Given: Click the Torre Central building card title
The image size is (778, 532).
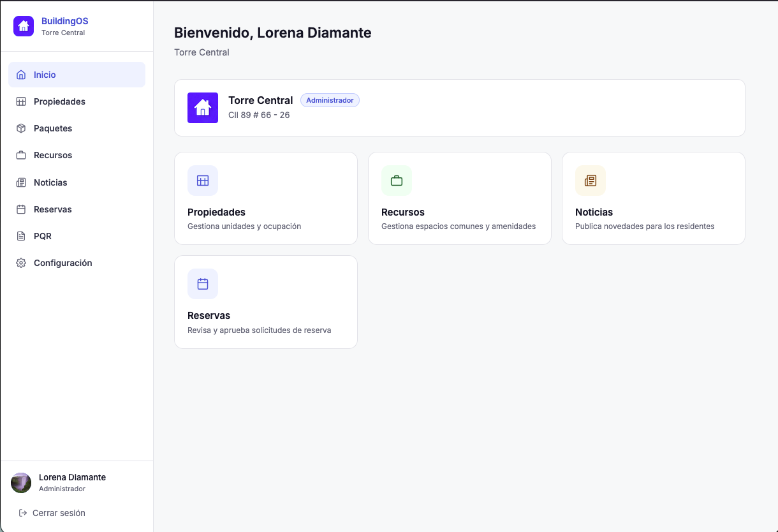Looking at the screenshot, I should (x=261, y=100).
